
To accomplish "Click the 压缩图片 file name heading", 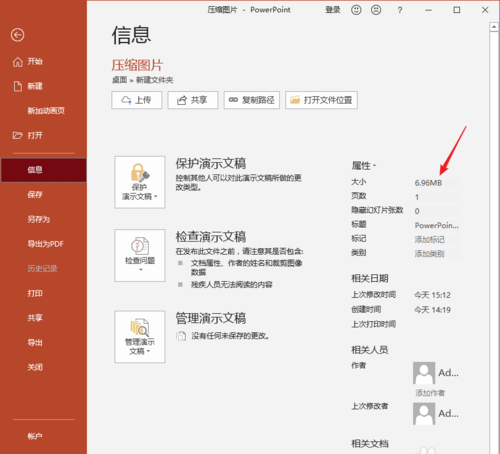I will pos(137,65).
